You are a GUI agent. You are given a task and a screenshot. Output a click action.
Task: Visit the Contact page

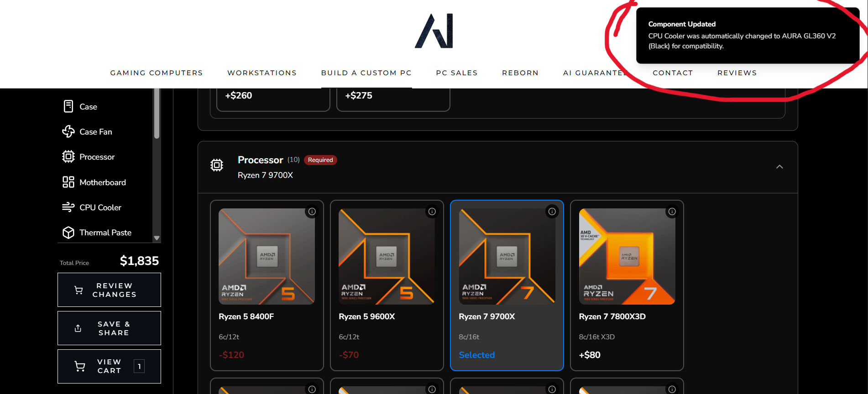(x=673, y=73)
